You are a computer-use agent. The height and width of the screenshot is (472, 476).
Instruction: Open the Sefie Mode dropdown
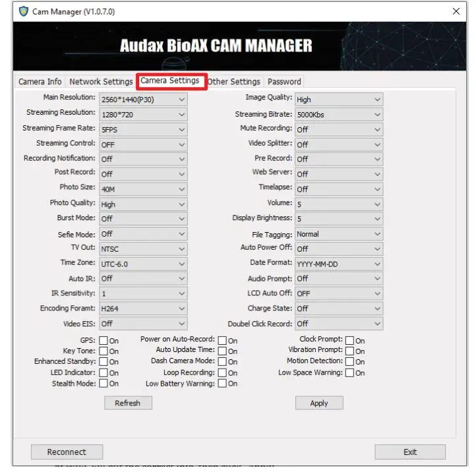[x=143, y=234]
